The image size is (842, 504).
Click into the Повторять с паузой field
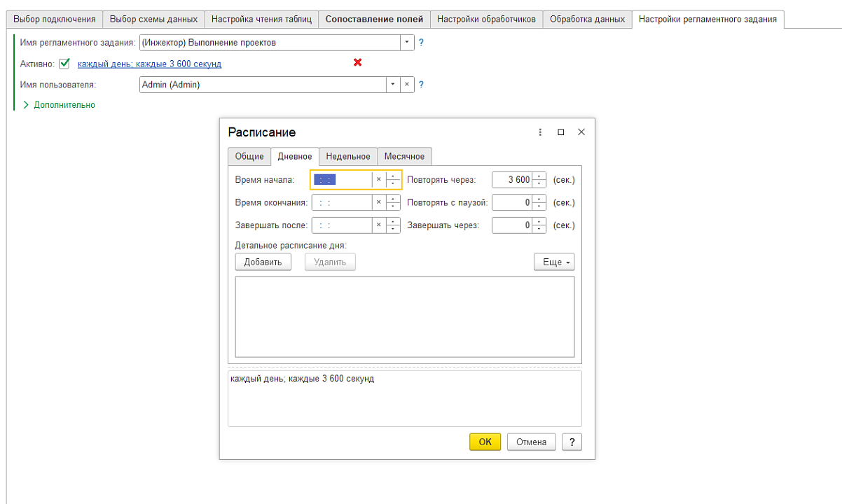coord(511,203)
